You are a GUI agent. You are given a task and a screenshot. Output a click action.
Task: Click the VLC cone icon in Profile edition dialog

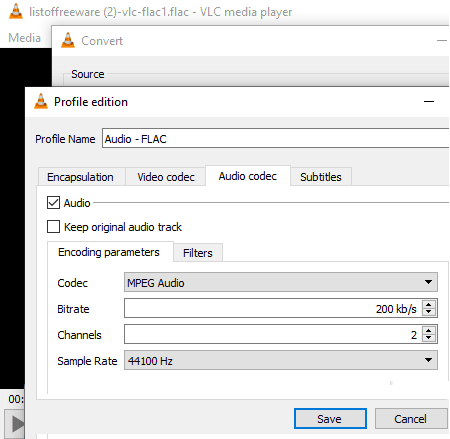click(41, 101)
